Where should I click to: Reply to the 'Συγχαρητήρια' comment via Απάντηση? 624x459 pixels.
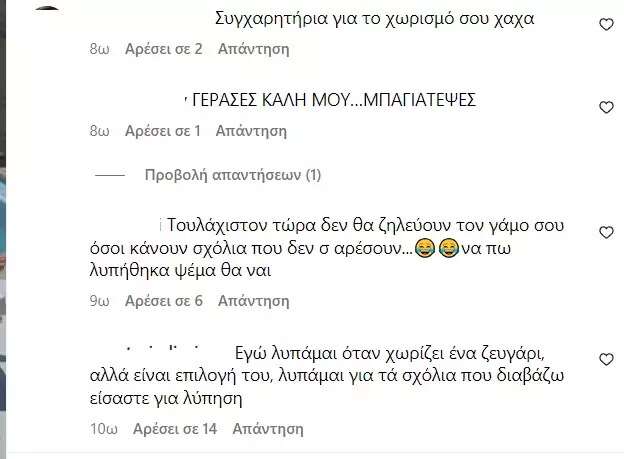tap(254, 49)
